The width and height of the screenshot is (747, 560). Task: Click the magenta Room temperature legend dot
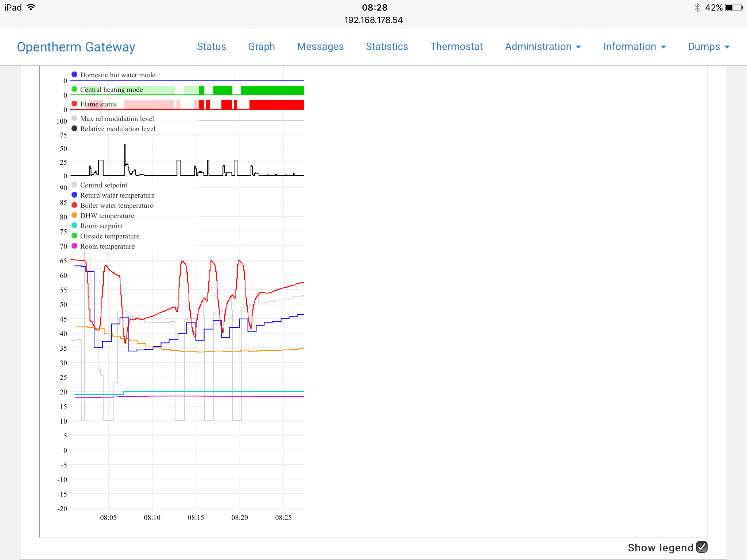[x=74, y=246]
